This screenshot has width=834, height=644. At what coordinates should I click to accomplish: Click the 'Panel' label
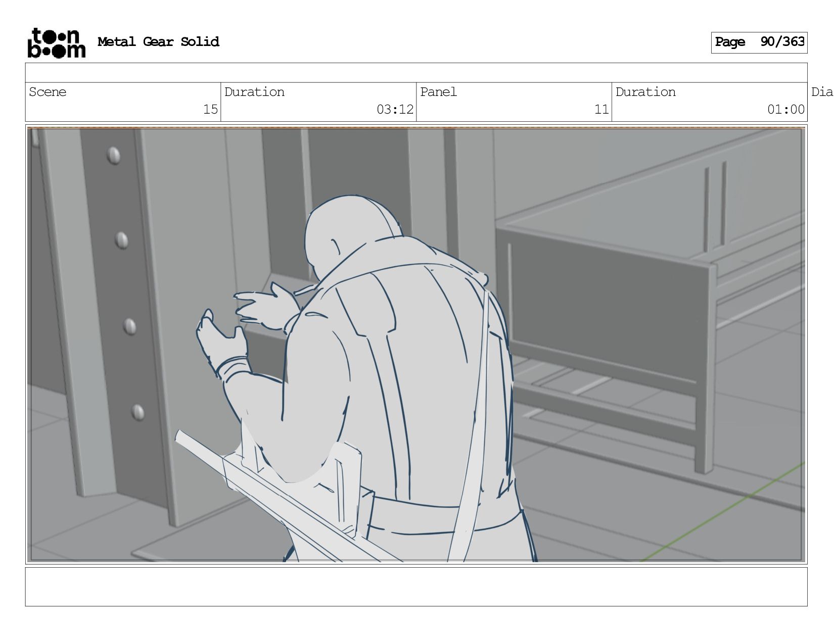click(438, 92)
